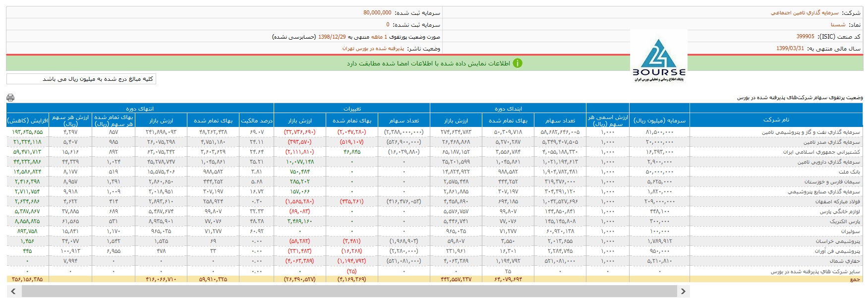Screen dimensions: 868x302
Task: Select row سیمان فارس و خوزستان
Action: tap(832, 182)
